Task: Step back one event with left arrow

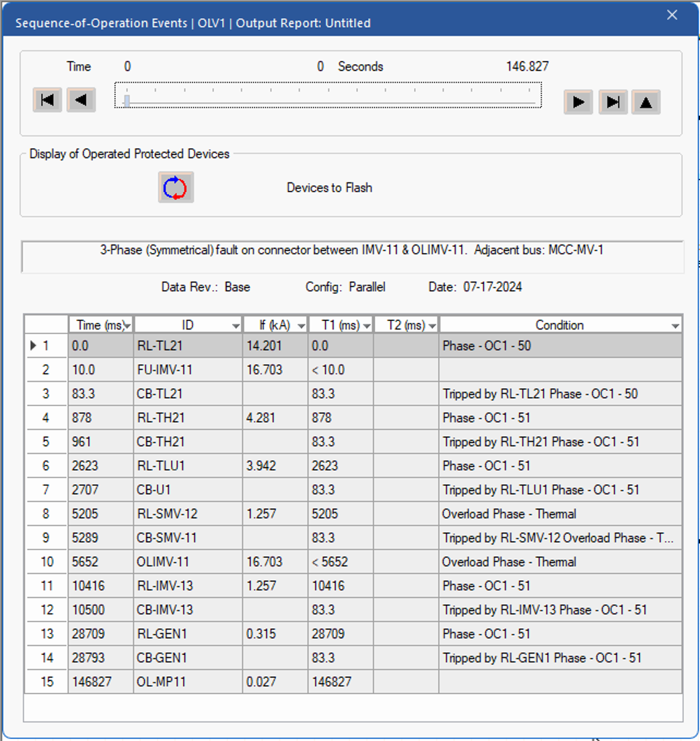Action: (x=81, y=101)
